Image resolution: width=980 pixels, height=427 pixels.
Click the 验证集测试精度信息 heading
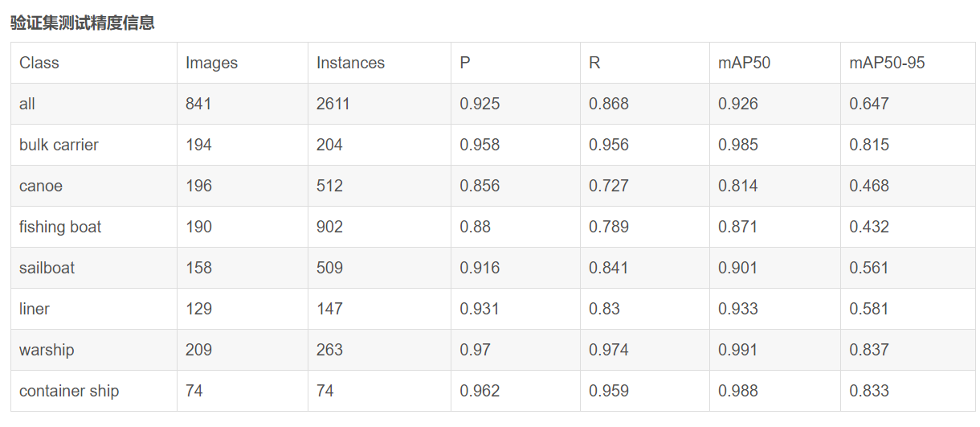pos(83,23)
